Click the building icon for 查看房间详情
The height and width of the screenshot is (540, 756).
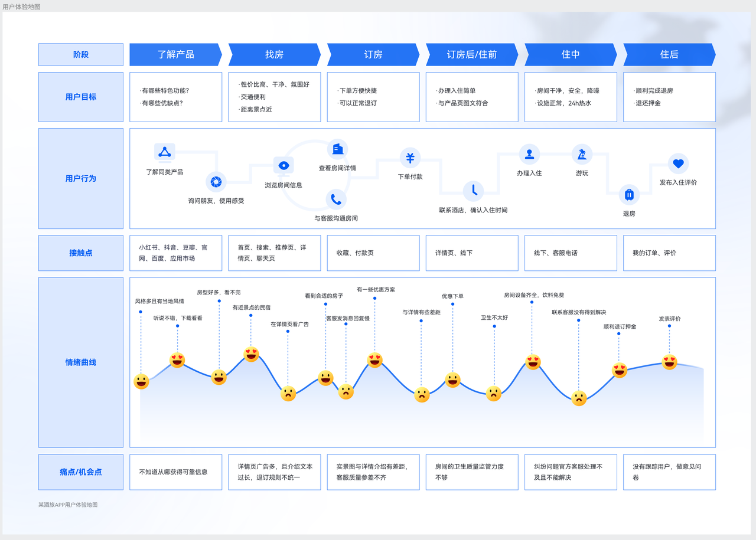pyautogui.click(x=337, y=149)
